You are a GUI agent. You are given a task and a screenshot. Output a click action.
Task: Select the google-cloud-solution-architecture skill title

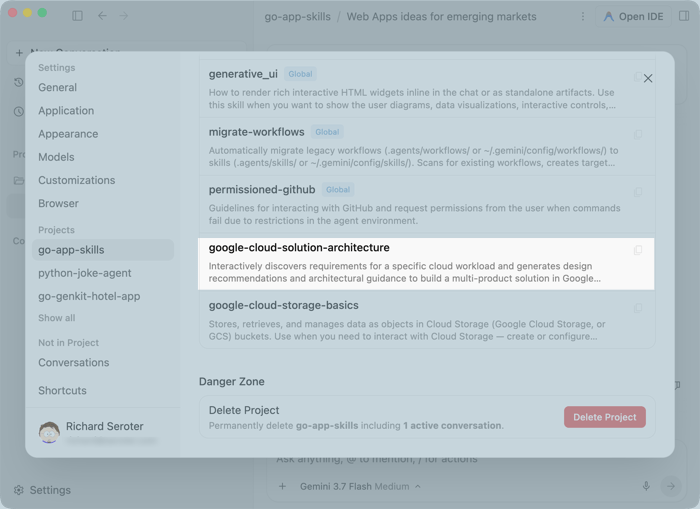click(x=299, y=248)
